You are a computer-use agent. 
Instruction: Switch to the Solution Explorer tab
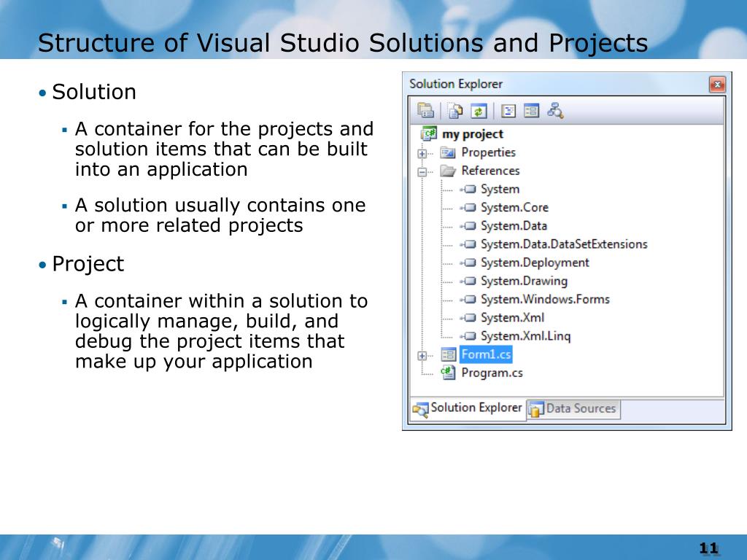[x=468, y=408]
